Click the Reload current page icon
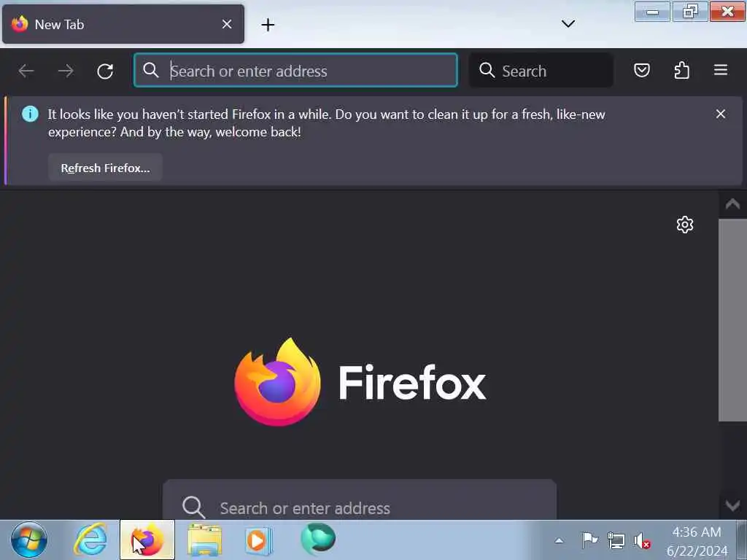The image size is (747, 560). pyautogui.click(x=105, y=71)
